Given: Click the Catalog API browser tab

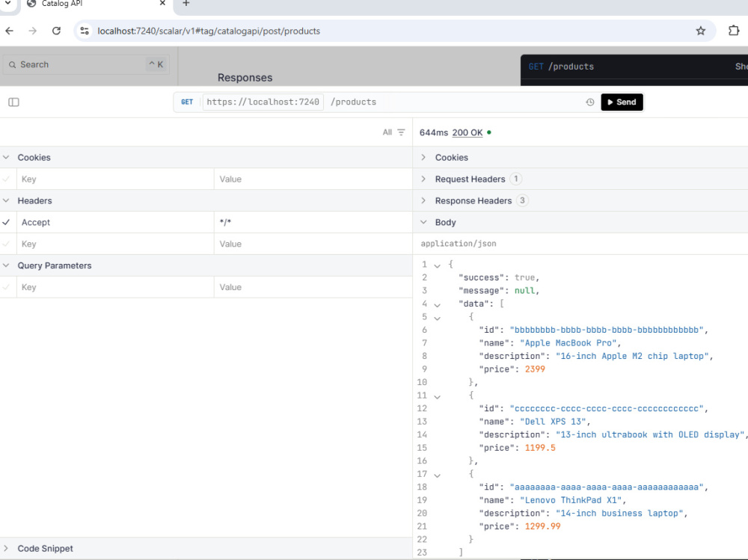Looking at the screenshot, I should (96, 4).
